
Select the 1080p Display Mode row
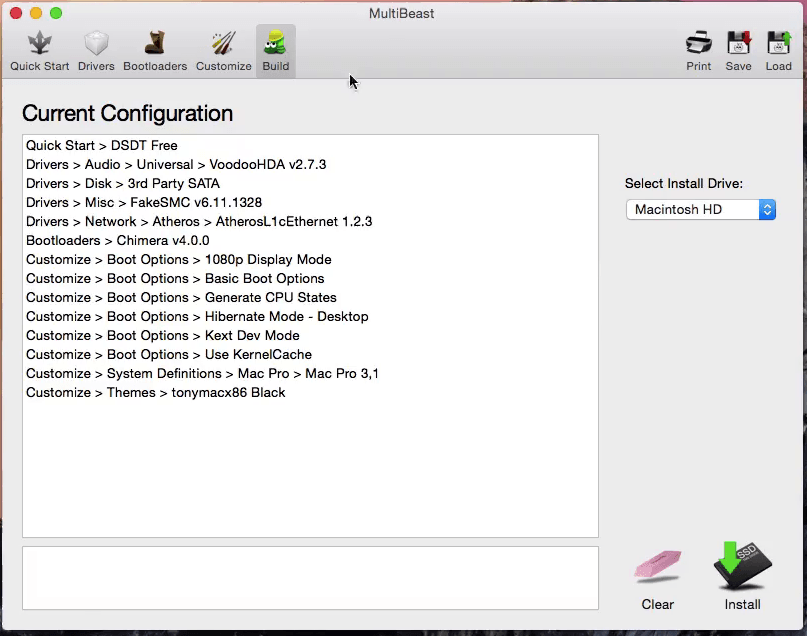point(310,260)
